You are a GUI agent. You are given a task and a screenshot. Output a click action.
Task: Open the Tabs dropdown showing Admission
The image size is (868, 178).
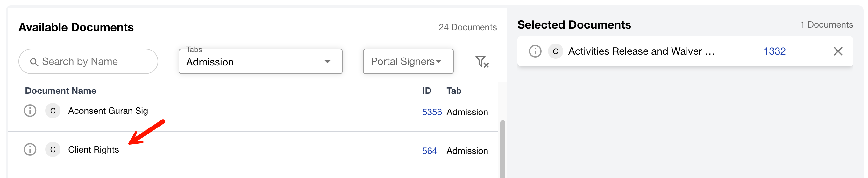pos(260,62)
